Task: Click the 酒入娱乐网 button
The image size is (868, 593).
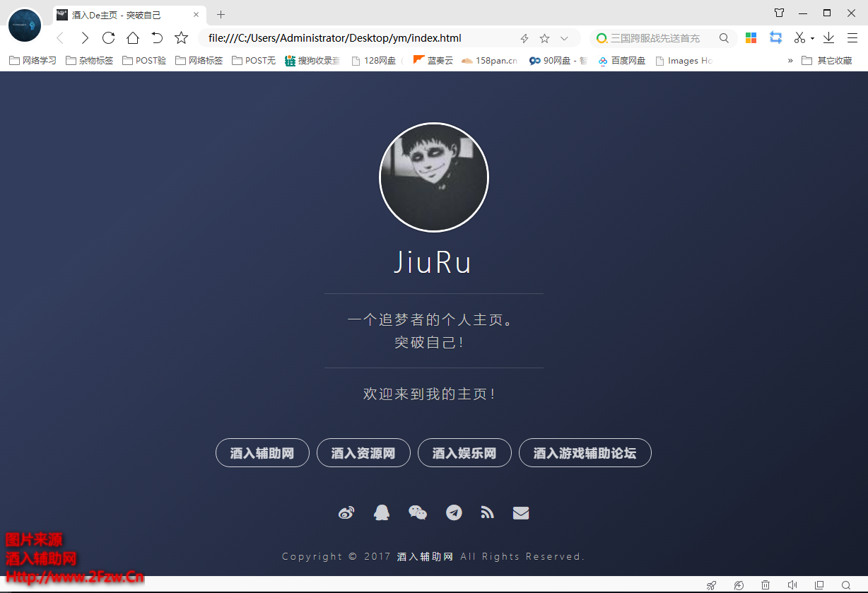Action: [464, 453]
